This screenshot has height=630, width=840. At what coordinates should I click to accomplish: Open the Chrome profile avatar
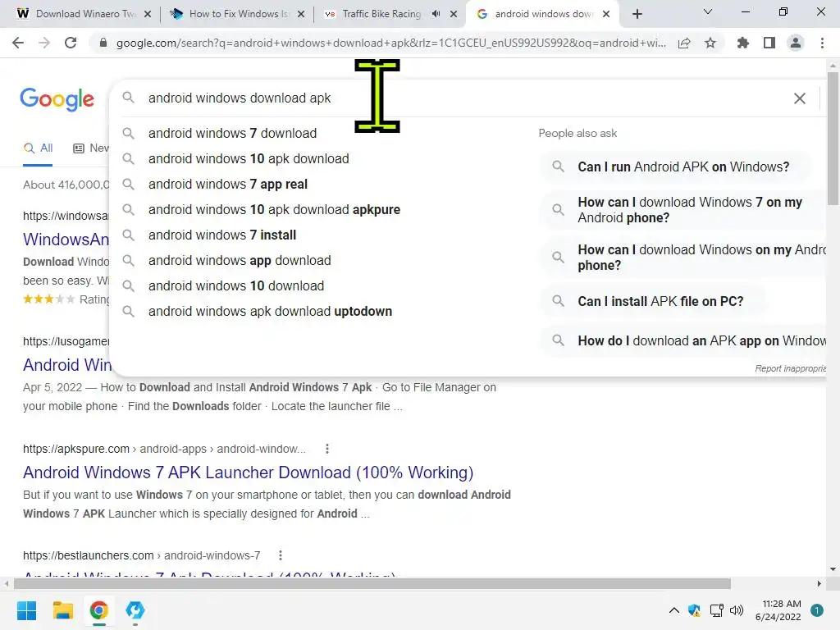pyautogui.click(x=796, y=43)
